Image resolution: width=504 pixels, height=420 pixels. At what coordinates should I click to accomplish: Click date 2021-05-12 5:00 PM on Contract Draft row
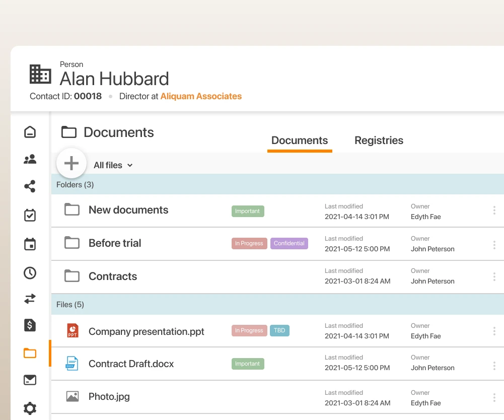[357, 368]
